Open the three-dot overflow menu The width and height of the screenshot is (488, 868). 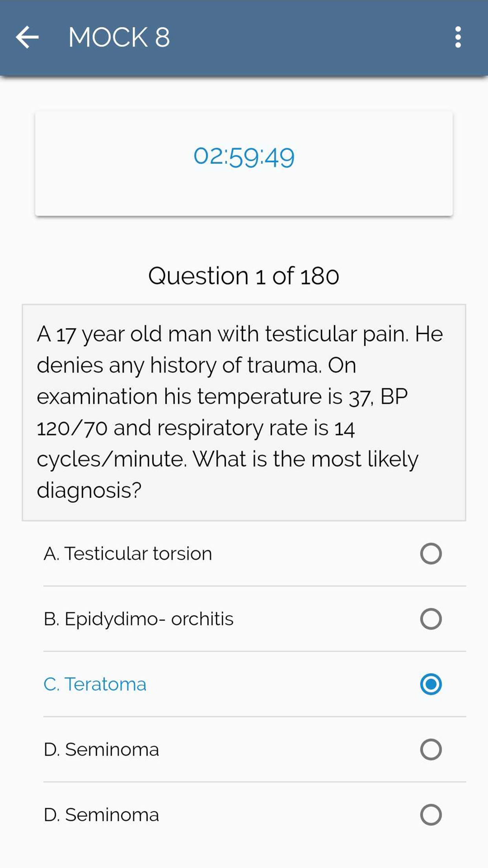(x=458, y=37)
